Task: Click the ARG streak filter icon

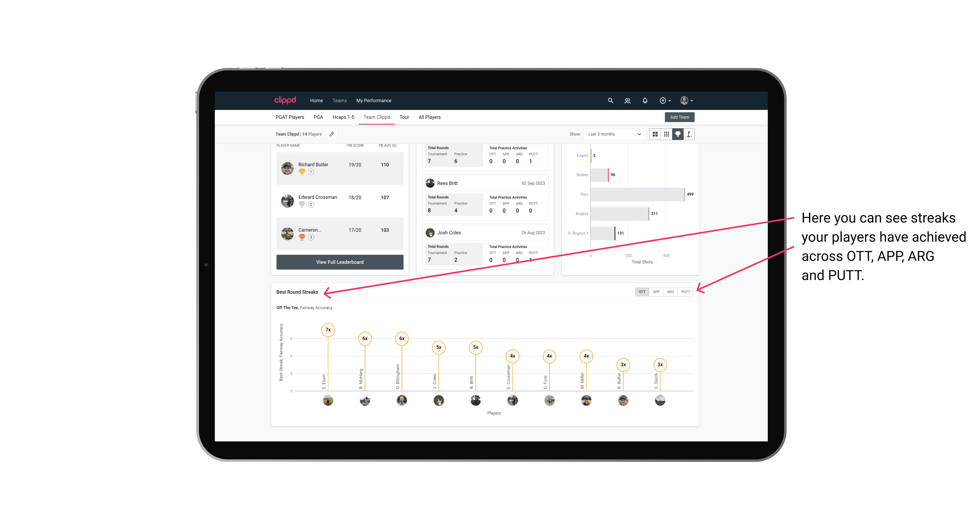Action: pyautogui.click(x=671, y=291)
